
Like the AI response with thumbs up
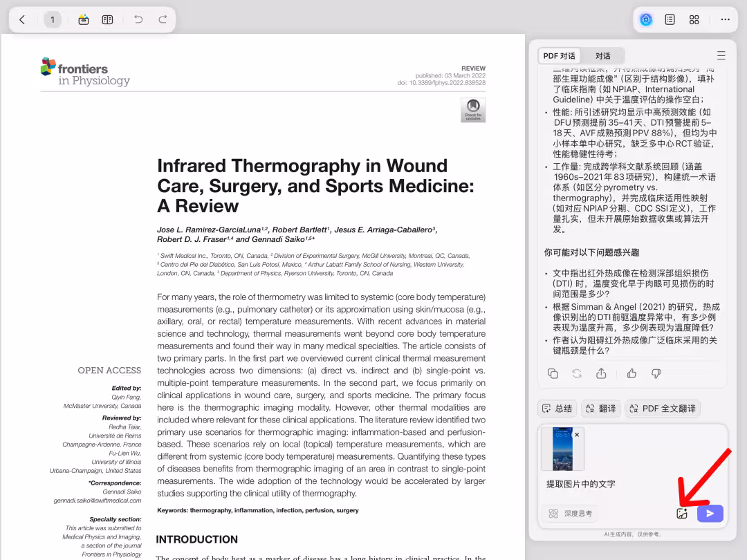[x=631, y=374]
